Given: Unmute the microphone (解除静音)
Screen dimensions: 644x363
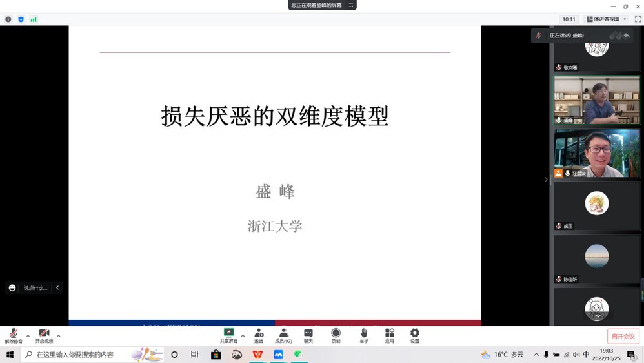Looking at the screenshot, I should (14, 335).
